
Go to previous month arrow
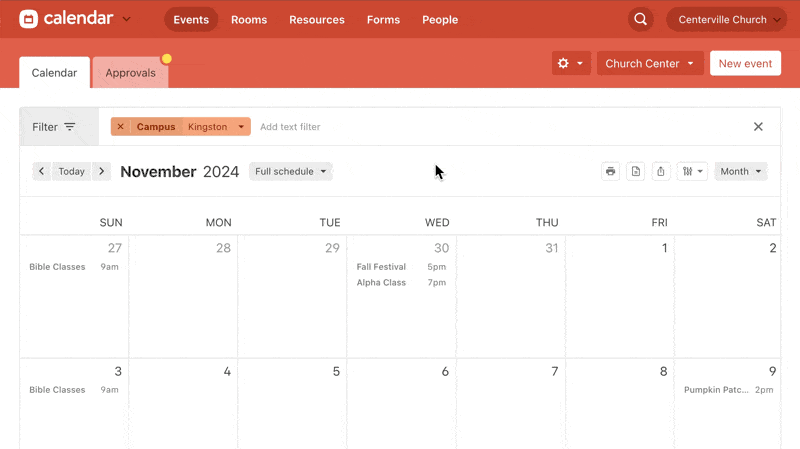41,171
